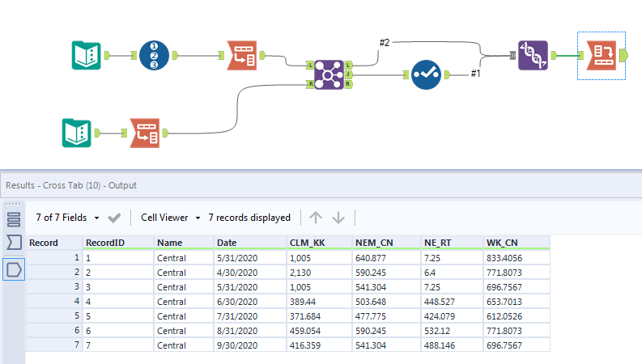Click the bottom Transpose tool

pyautogui.click(x=145, y=132)
